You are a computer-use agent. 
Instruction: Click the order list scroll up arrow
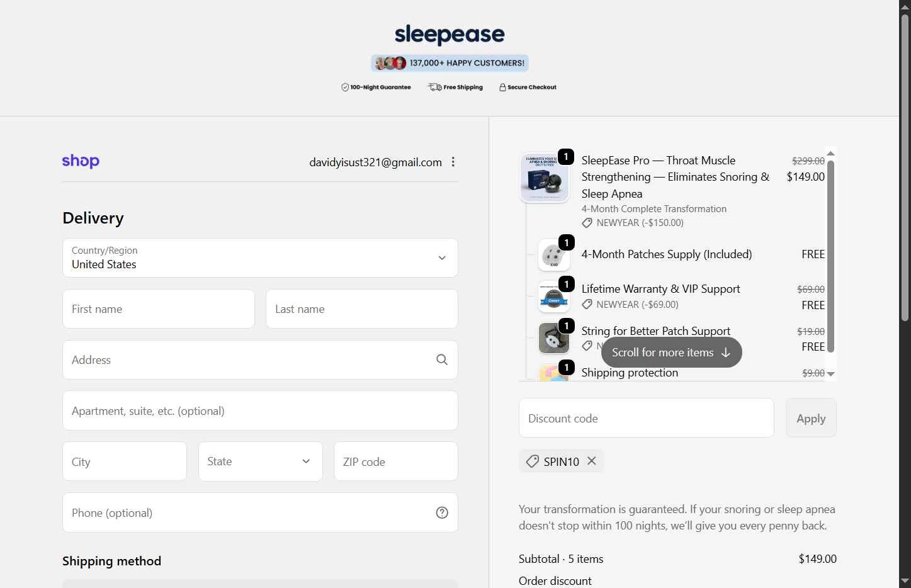tap(830, 153)
